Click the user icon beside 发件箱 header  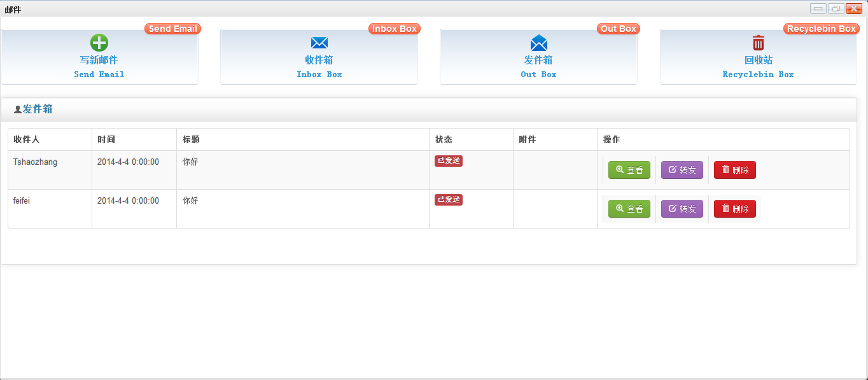click(17, 109)
